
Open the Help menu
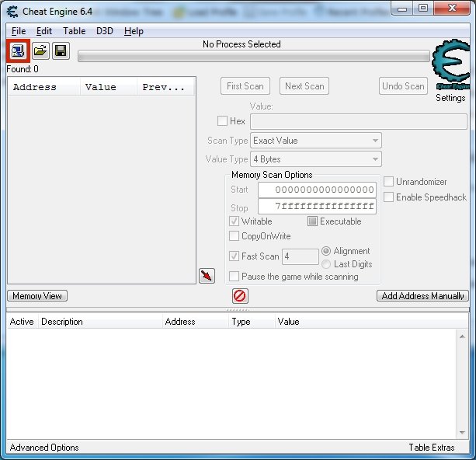click(134, 31)
